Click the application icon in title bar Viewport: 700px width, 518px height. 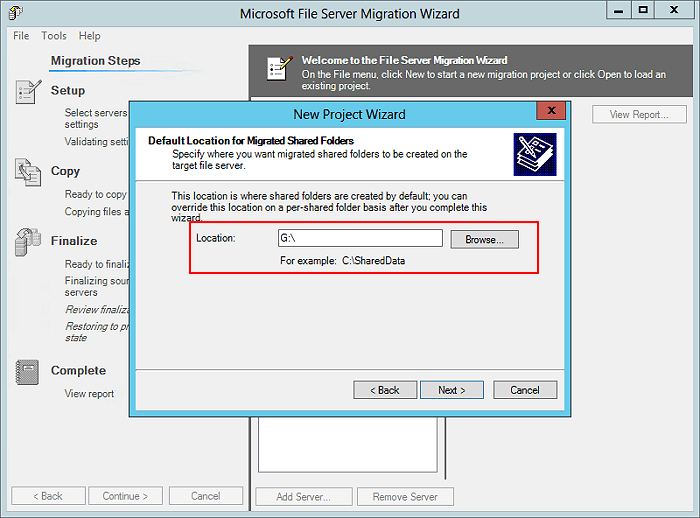point(18,13)
